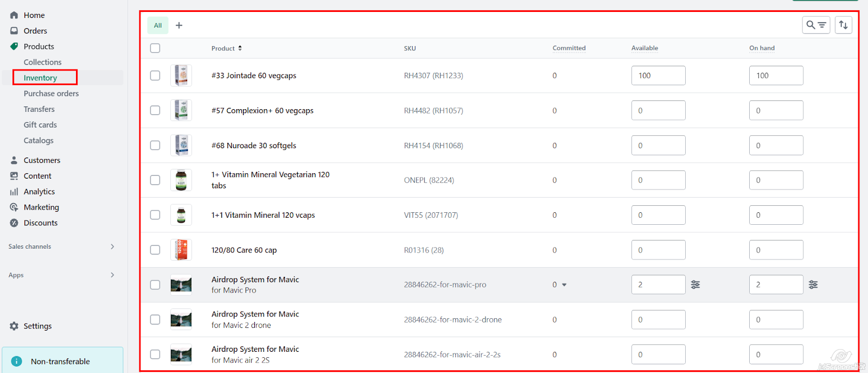The width and height of the screenshot is (868, 373).
Task: Open search and filter icon
Action: click(x=816, y=25)
